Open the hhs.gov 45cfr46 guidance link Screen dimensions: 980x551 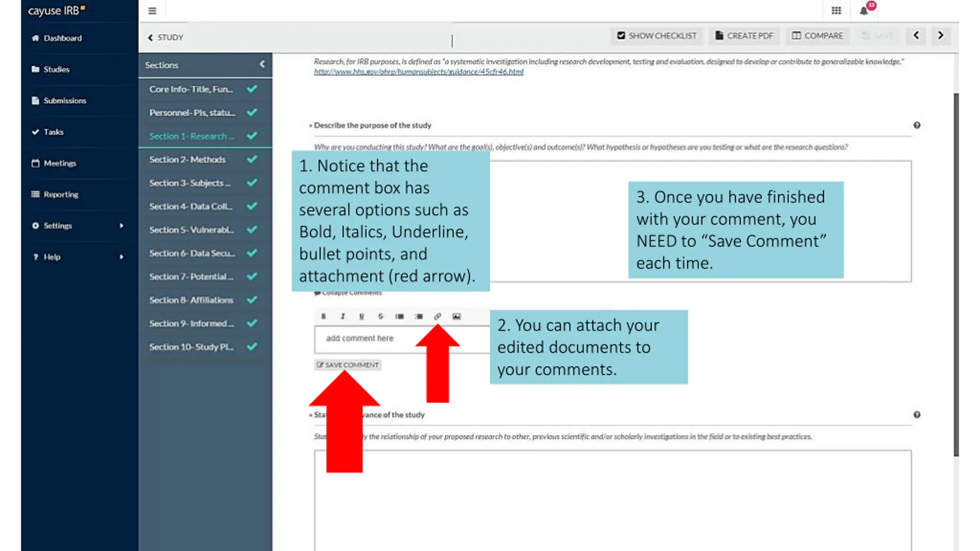418,72
